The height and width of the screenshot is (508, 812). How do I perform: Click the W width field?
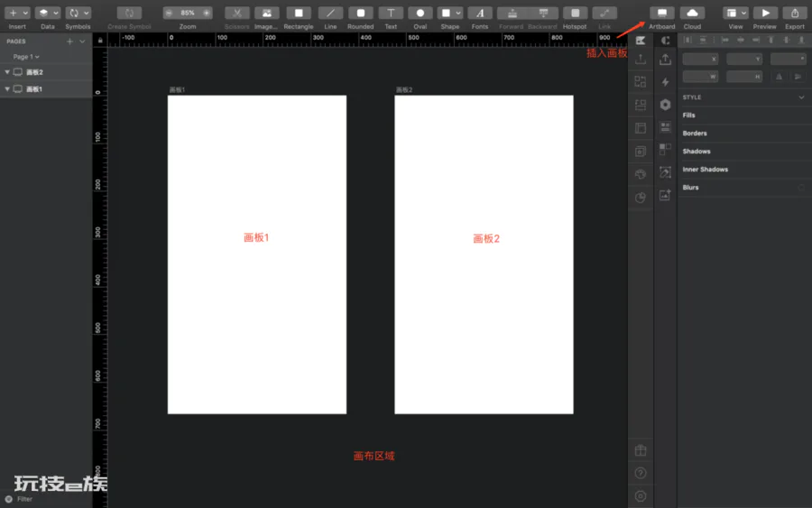(700, 77)
